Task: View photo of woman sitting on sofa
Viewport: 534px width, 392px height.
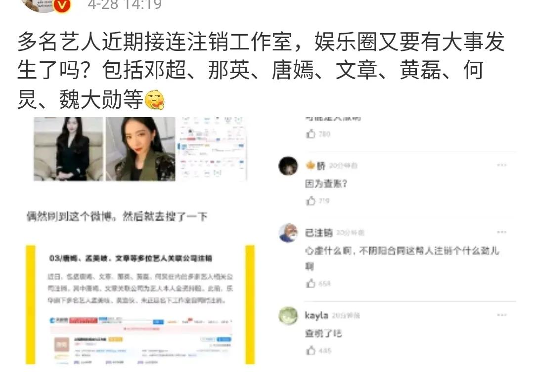Action: pyautogui.click(x=68, y=149)
